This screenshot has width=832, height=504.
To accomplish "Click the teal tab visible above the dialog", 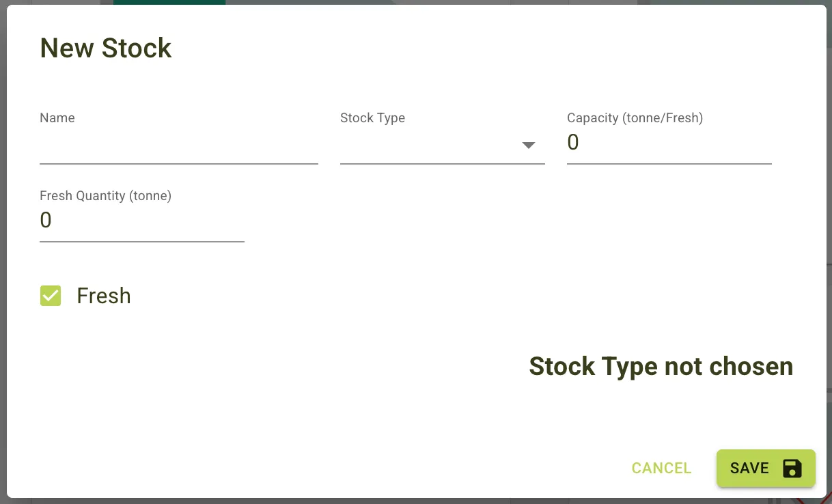I will (169, 3).
